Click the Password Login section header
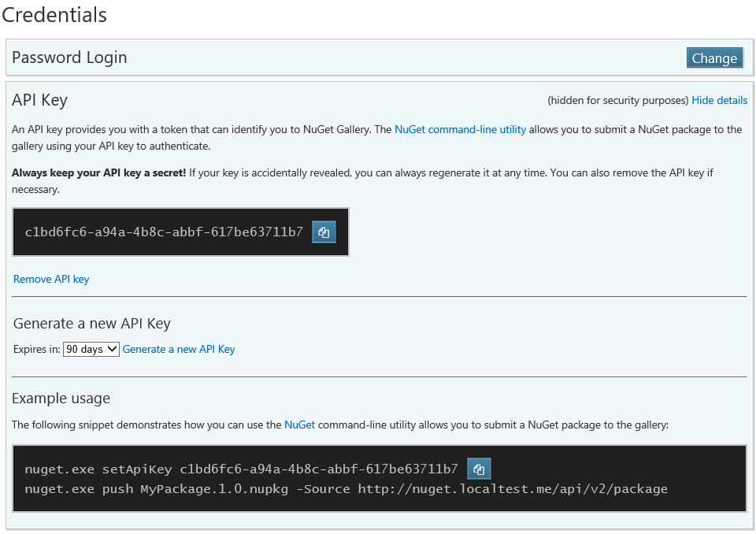The image size is (756, 534). [x=69, y=57]
